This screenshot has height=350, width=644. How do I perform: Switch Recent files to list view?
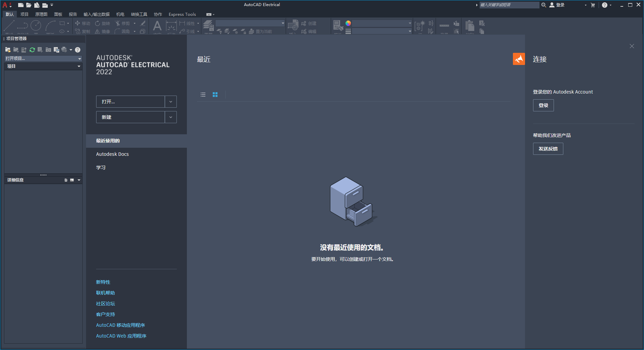(x=203, y=95)
